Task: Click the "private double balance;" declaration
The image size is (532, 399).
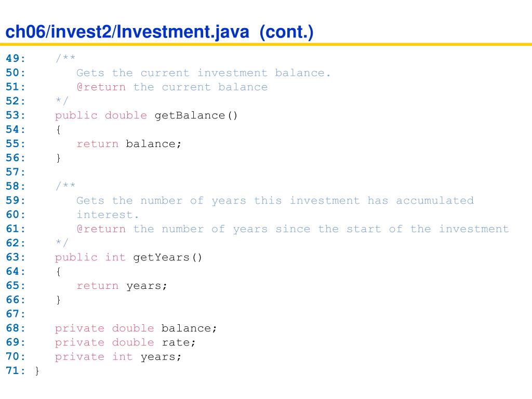Action: 136,328
